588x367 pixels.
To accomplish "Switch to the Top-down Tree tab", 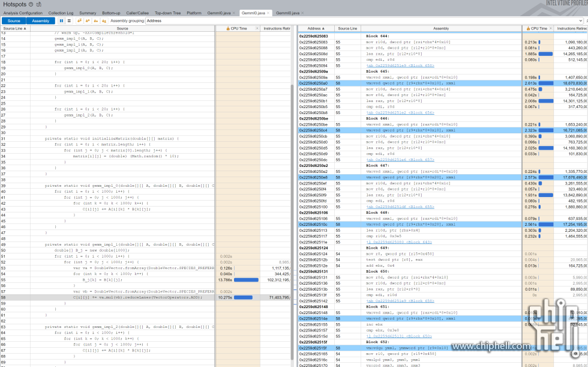I will tap(167, 13).
